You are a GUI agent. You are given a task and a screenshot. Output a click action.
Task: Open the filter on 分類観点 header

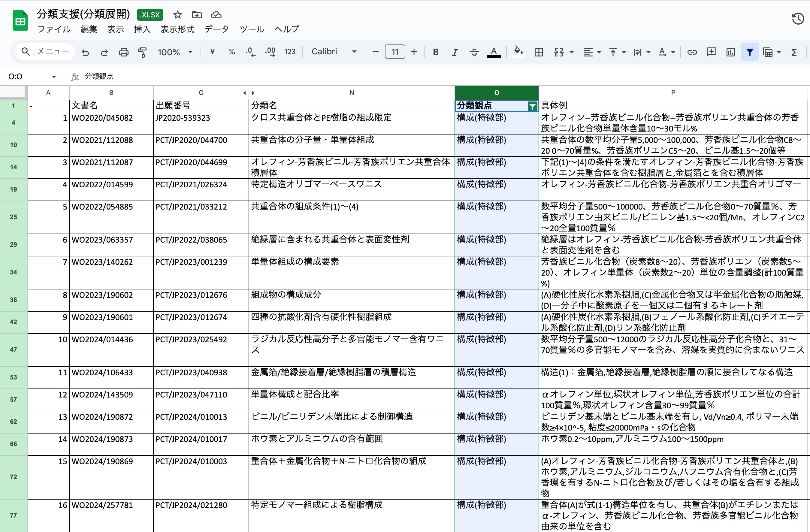pyautogui.click(x=532, y=107)
